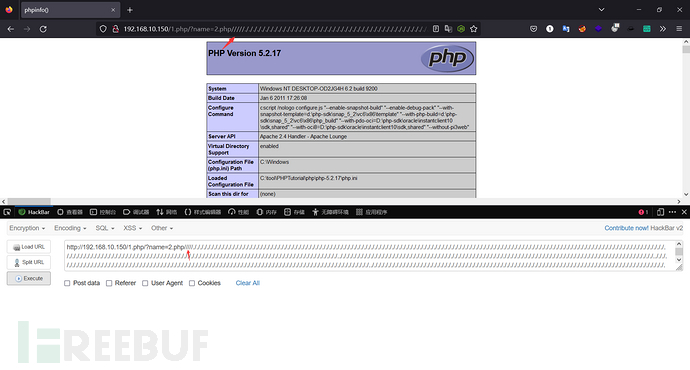Activate the devtools element picker
Viewport: 690px width, 370px height.
point(7,212)
